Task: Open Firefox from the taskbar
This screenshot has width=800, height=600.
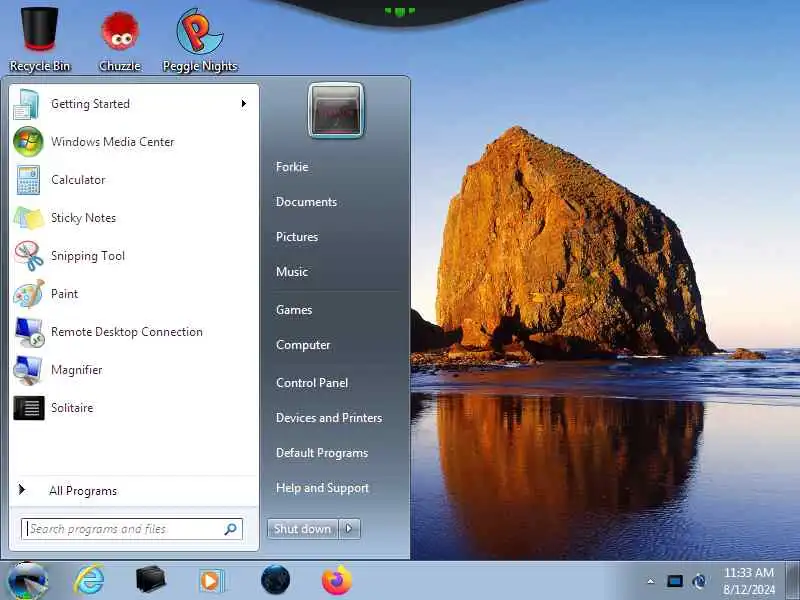Action: [337, 580]
